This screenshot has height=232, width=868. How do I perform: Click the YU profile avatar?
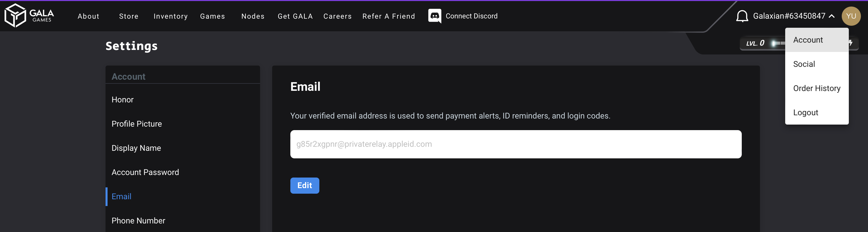point(851,16)
